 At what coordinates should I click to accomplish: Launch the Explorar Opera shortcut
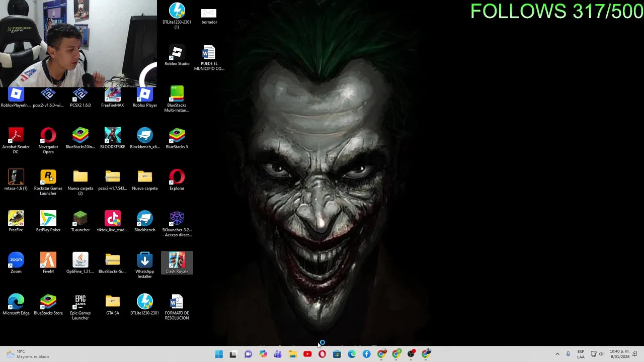177,180
